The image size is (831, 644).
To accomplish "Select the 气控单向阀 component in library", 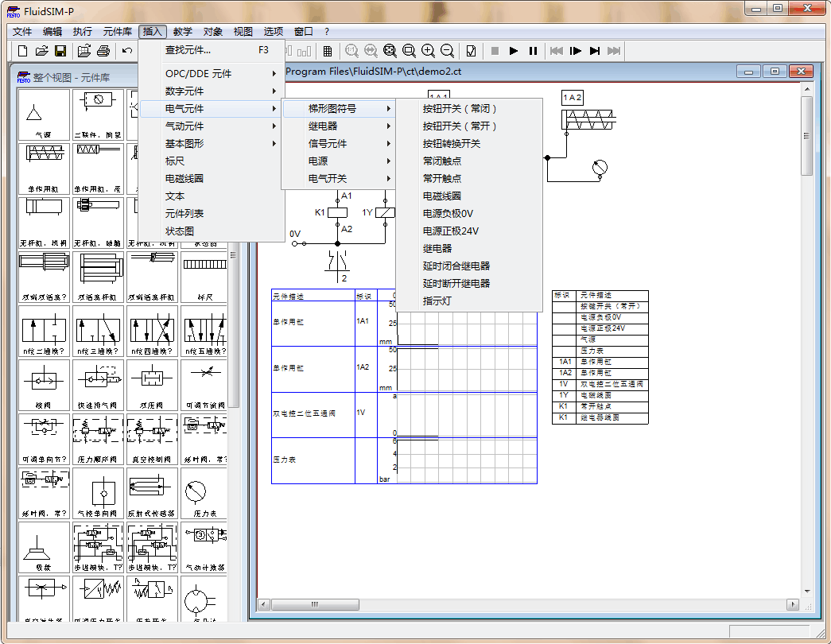I will click(x=98, y=493).
